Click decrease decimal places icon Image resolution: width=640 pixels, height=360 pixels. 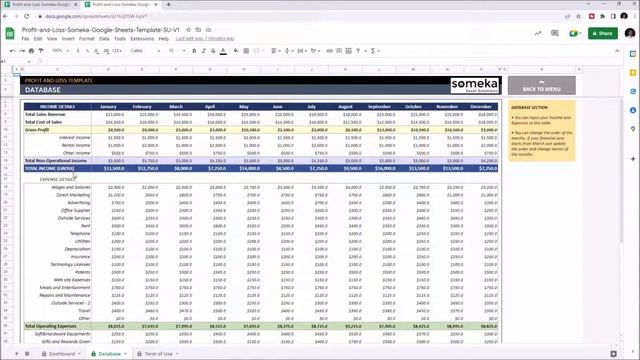coord(96,51)
